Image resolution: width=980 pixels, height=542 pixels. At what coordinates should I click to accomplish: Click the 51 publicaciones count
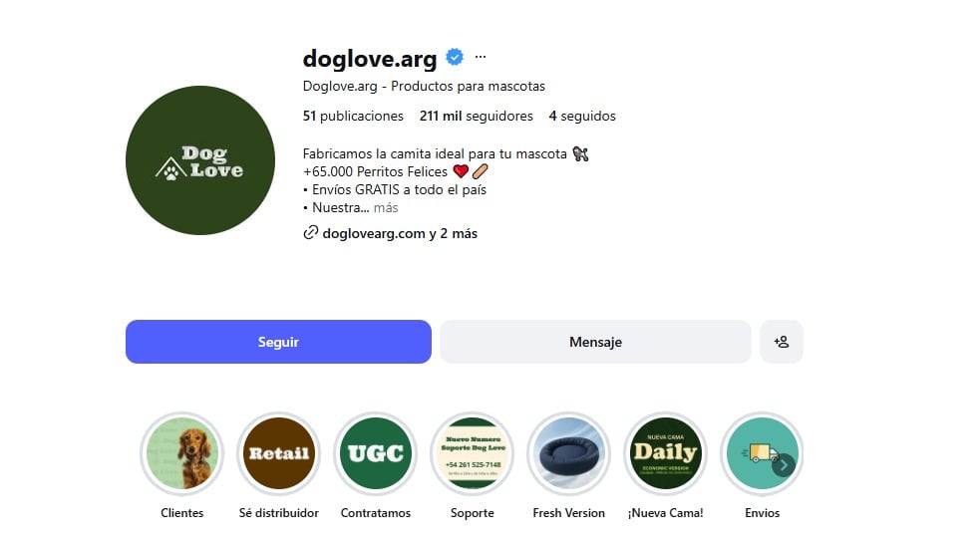pyautogui.click(x=353, y=116)
